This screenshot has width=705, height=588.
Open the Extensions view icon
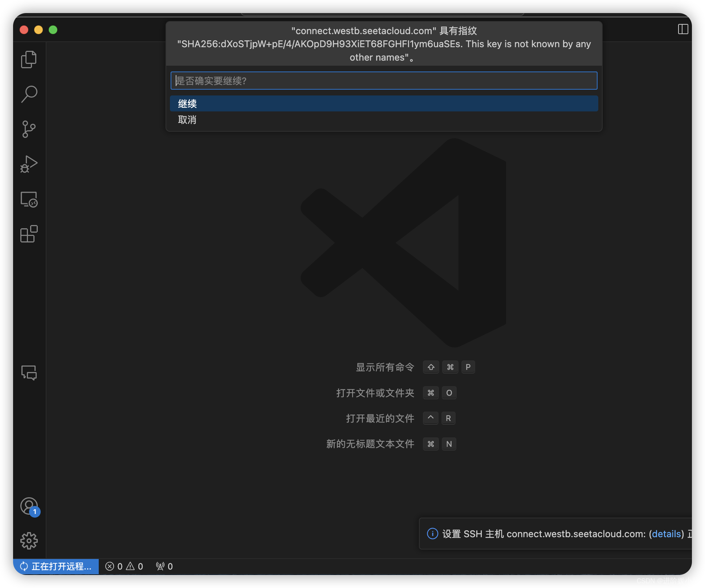[x=29, y=234]
